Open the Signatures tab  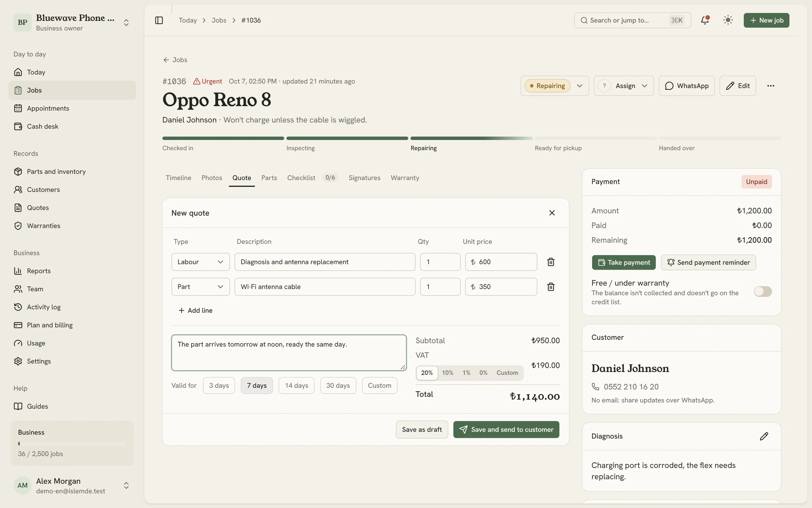[x=364, y=178]
